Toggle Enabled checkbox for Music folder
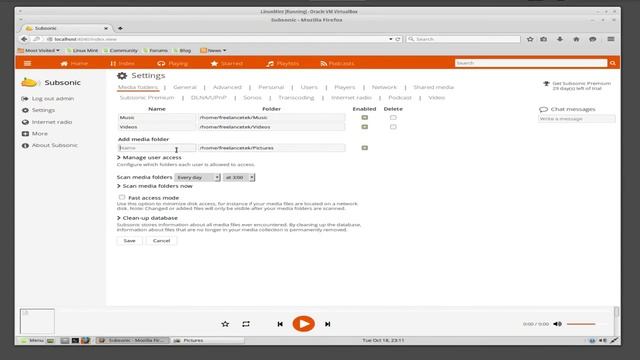 (x=364, y=118)
